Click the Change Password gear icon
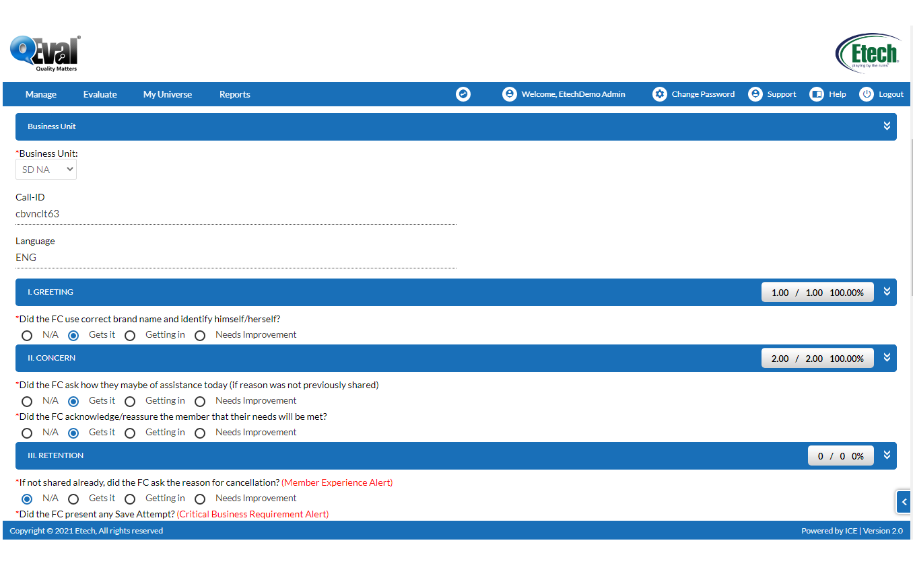The image size is (913, 588). click(660, 94)
